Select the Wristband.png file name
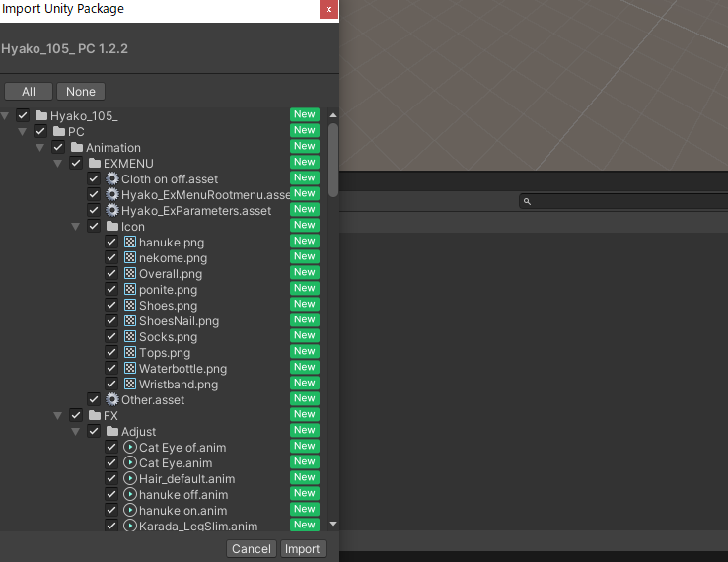The image size is (728, 562). pos(179,385)
